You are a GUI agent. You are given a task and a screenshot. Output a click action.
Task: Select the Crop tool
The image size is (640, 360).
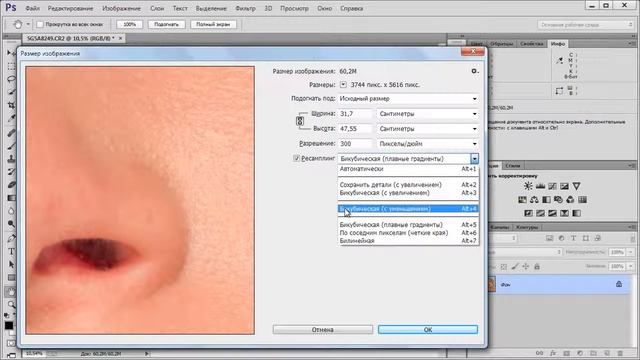(11, 105)
